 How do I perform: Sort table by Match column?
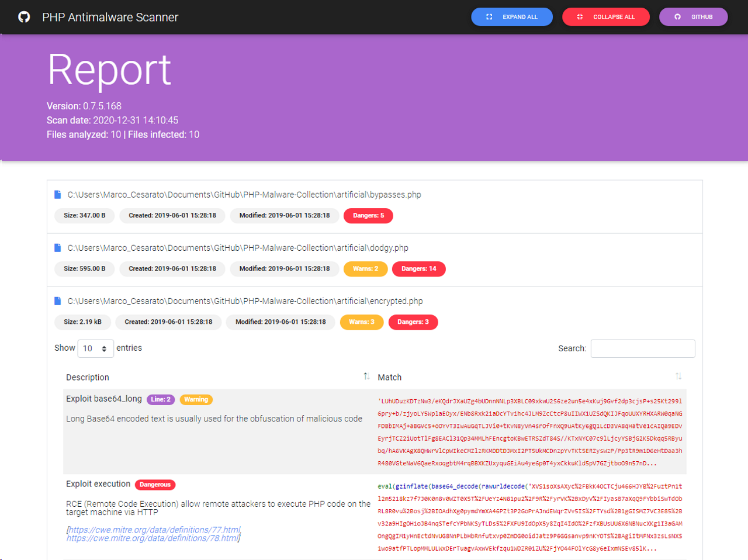531,377
